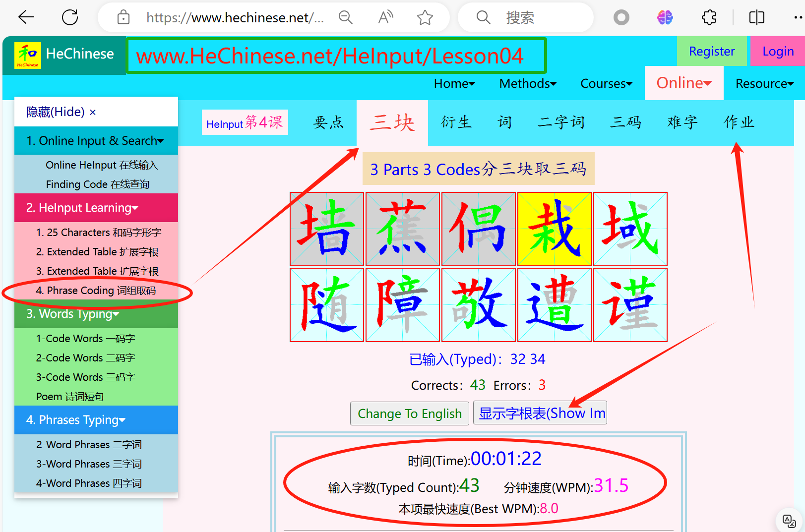Switch to the 衍生 tab
805x532 pixels.
[x=456, y=122]
